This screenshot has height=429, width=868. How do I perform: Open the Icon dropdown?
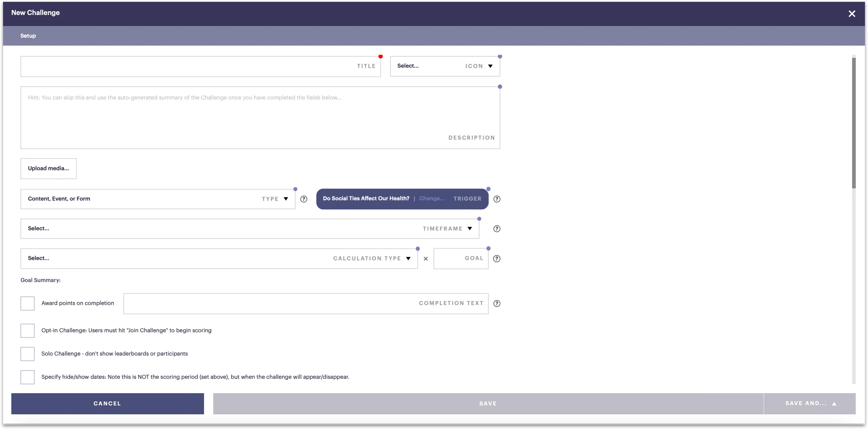(x=445, y=66)
